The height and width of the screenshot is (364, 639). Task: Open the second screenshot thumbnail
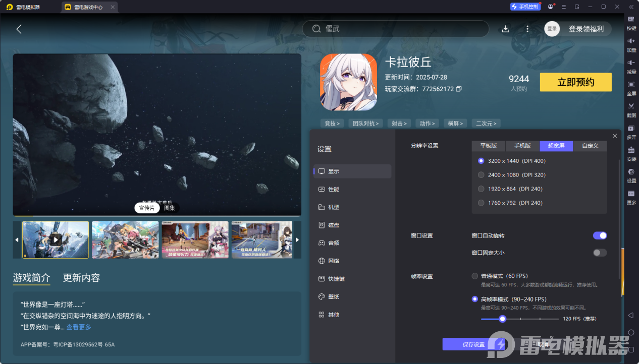tap(125, 239)
